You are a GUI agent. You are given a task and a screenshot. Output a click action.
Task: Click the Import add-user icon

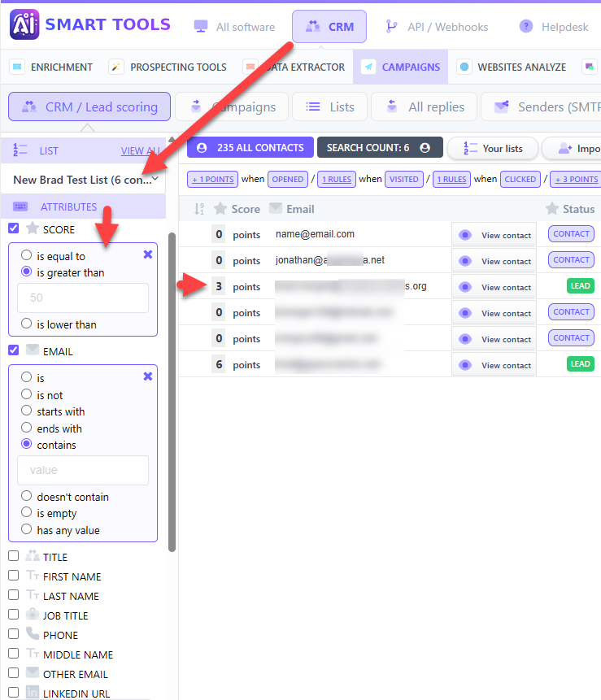click(x=565, y=148)
